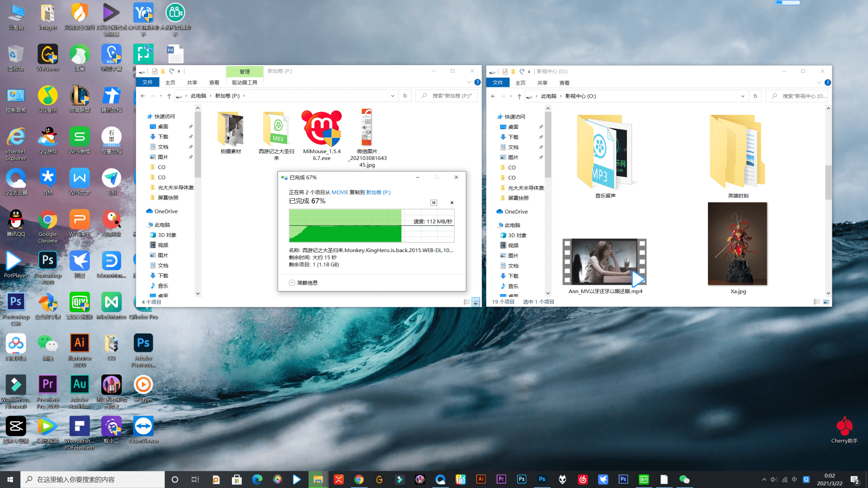Pause the file copy operation

coord(434,202)
